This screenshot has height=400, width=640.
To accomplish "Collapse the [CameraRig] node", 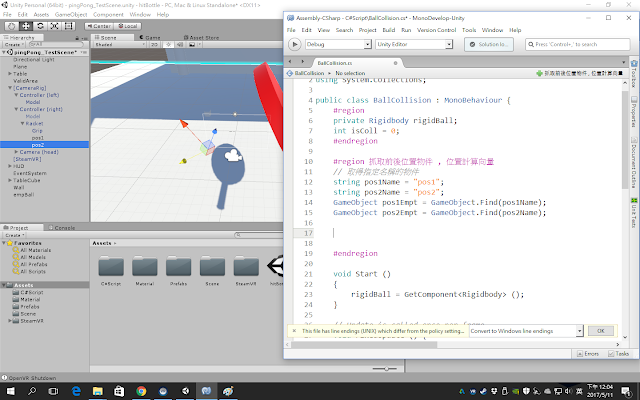I will point(10,88).
